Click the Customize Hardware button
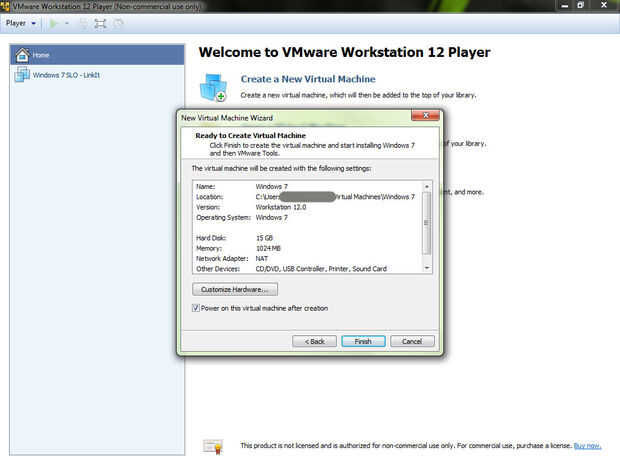 click(x=235, y=289)
